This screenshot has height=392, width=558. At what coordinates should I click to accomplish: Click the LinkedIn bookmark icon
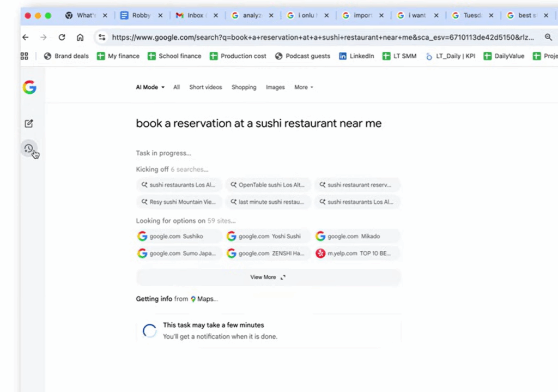point(342,56)
